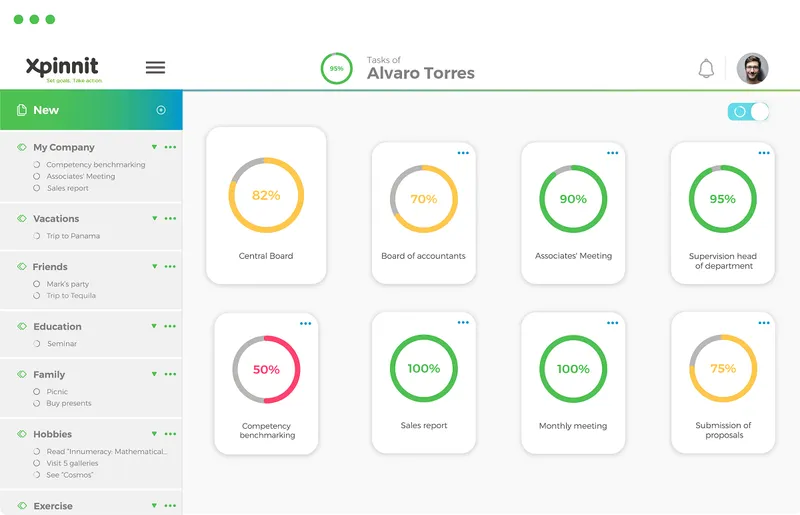Select the Friends category title
The image size is (800, 515).
pos(50,266)
